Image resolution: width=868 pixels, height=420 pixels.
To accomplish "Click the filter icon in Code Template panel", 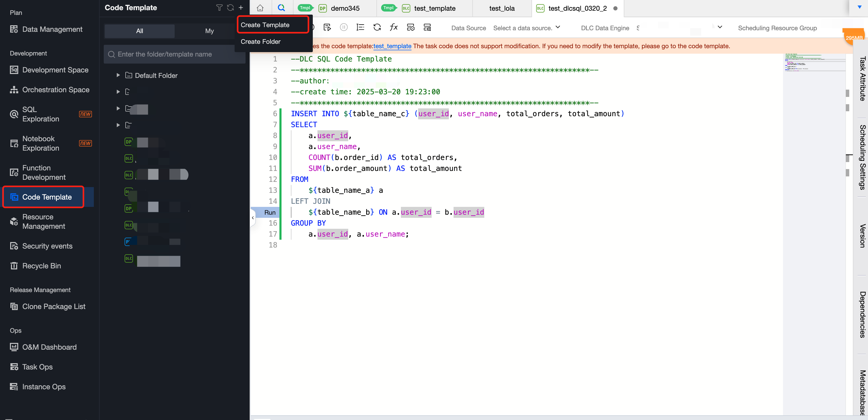I will point(219,8).
